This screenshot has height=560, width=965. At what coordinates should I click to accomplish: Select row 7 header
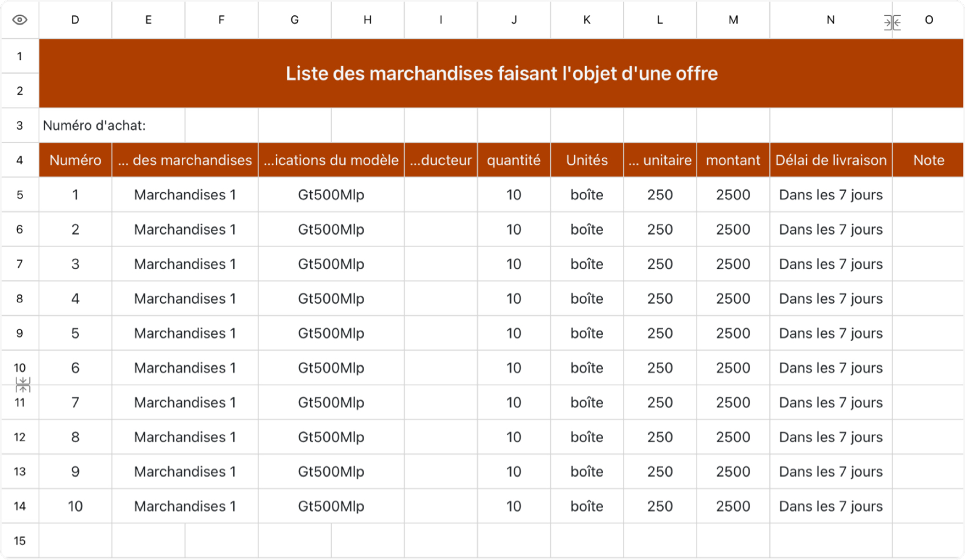[20, 264]
